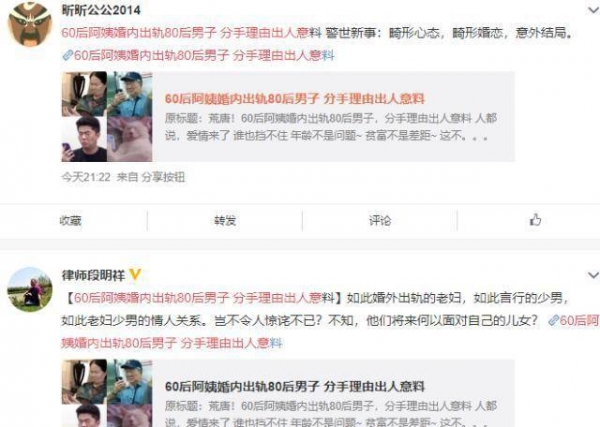Click first card's four-photo collage thumbnail

point(107,116)
